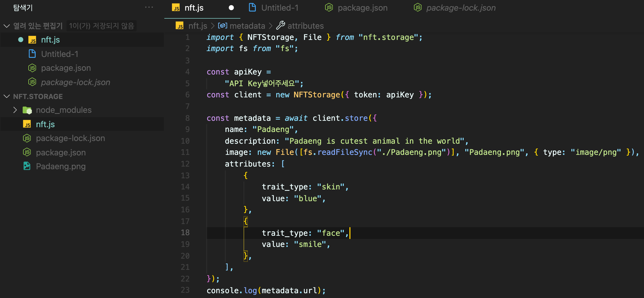Switch to the Untitled-1 tab

pos(279,8)
